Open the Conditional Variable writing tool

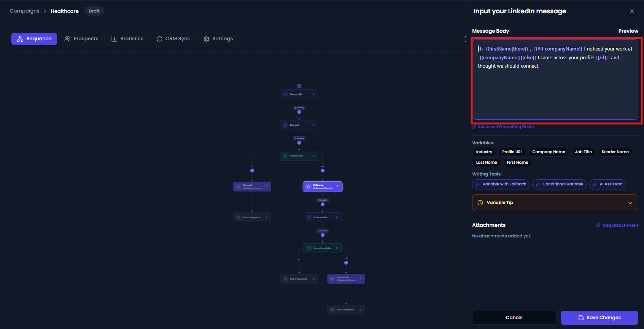(x=559, y=184)
